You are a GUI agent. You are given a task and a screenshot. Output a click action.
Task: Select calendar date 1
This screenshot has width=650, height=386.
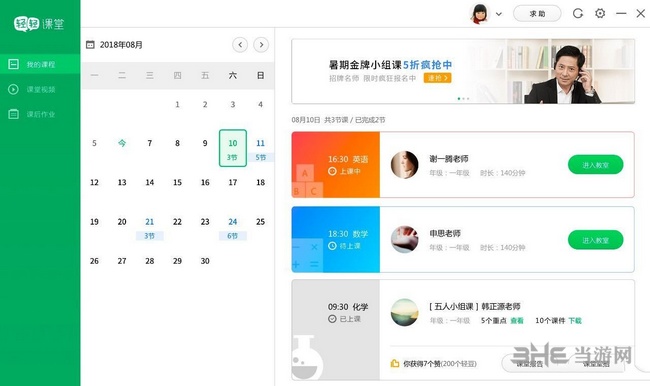point(177,104)
